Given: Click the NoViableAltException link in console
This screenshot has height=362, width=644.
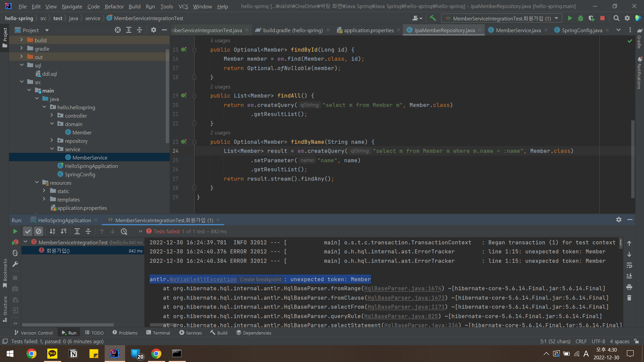Looking at the screenshot, I should pos(203,279).
